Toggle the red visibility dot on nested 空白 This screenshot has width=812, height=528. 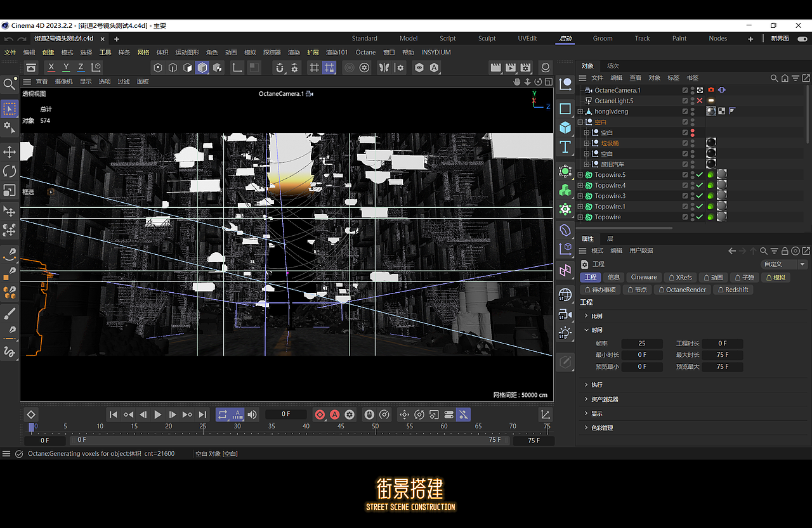[x=693, y=132]
